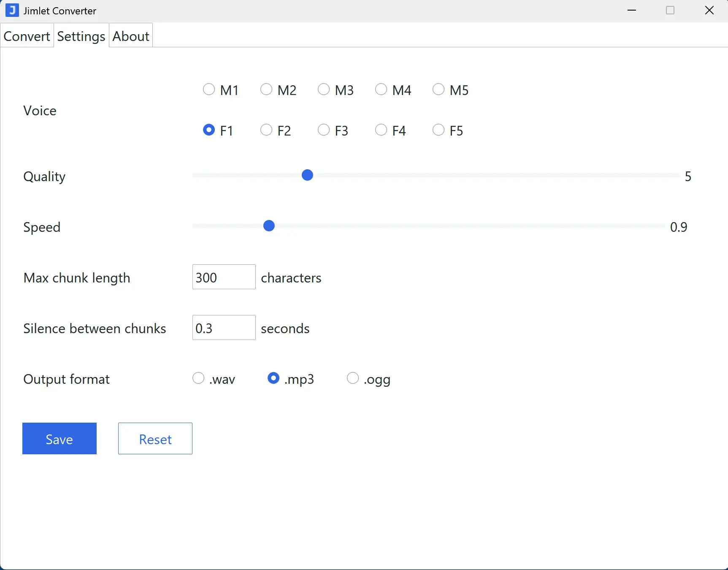Click the Max chunk length input field
Image resolution: width=728 pixels, height=570 pixels.
click(223, 277)
